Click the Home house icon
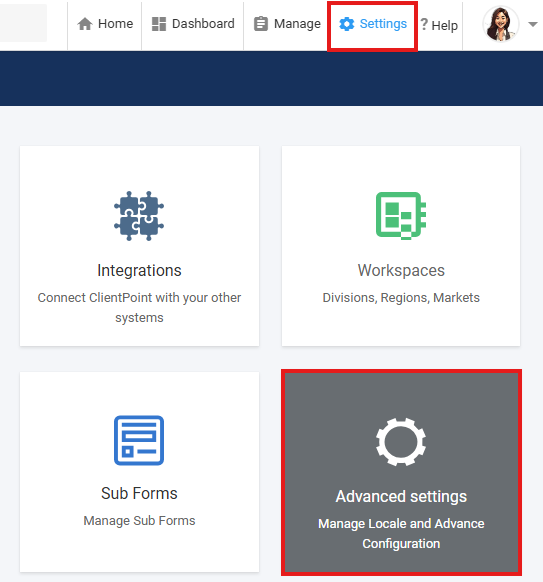This screenshot has height=582, width=543. coord(85,24)
